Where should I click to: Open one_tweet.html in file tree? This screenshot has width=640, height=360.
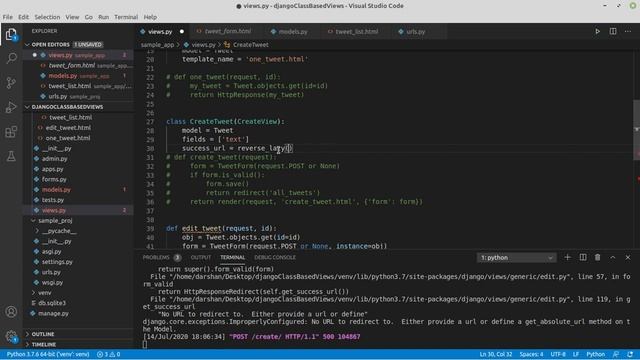pyautogui.click(x=68, y=138)
